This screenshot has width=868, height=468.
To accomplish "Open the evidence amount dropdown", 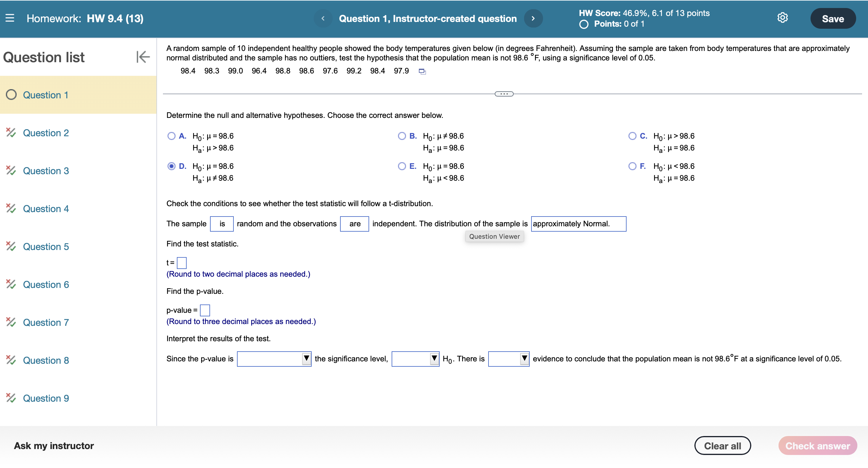I will 508,359.
